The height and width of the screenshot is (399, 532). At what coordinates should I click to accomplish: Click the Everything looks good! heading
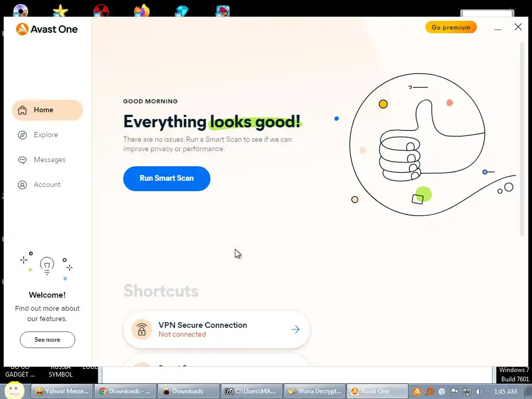click(x=212, y=122)
